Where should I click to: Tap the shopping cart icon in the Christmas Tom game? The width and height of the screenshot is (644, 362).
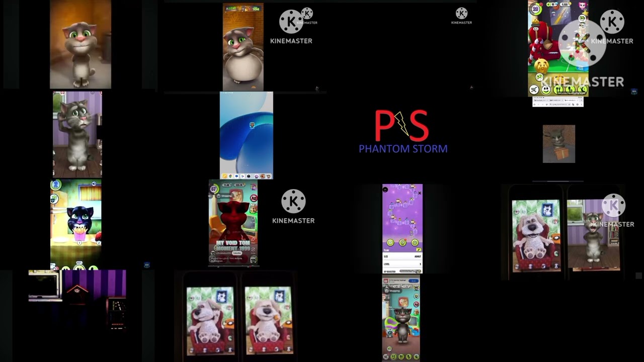[534, 89]
